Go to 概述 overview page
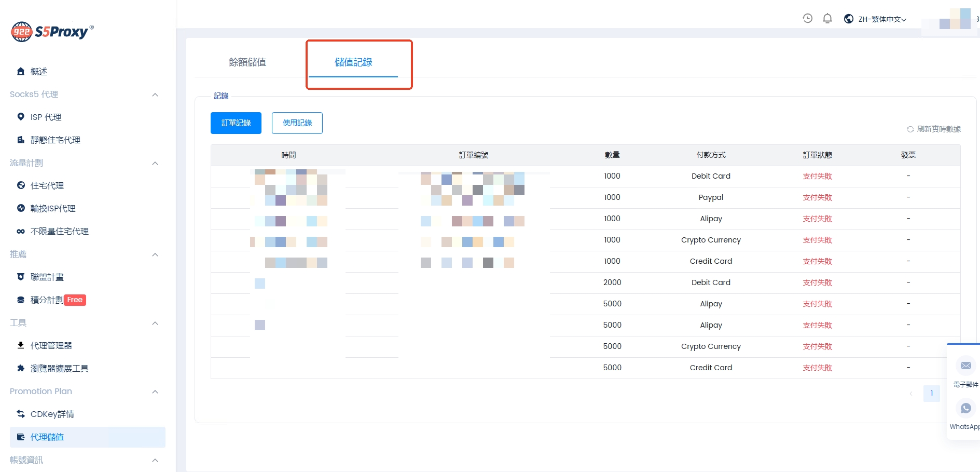 click(38, 71)
